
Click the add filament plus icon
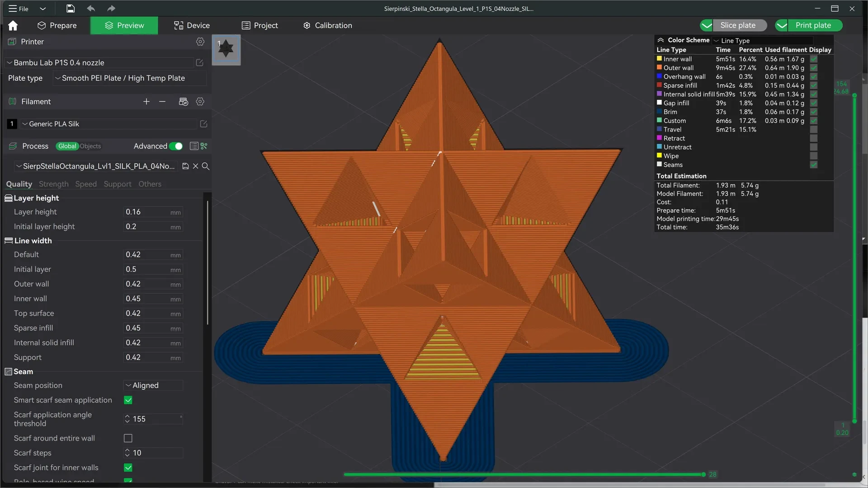point(146,102)
